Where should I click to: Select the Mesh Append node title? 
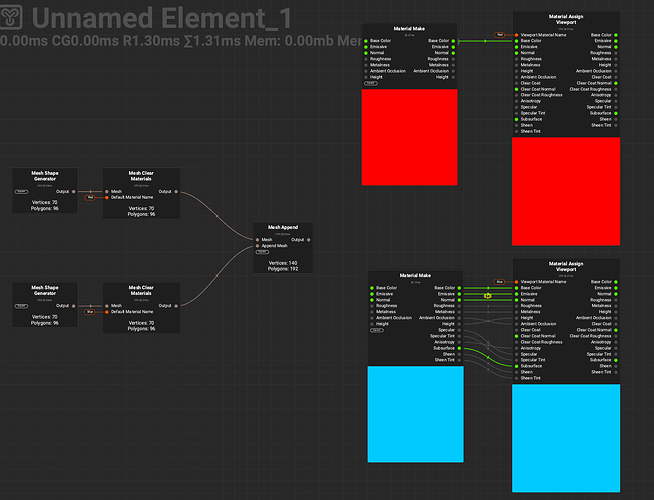[283, 228]
